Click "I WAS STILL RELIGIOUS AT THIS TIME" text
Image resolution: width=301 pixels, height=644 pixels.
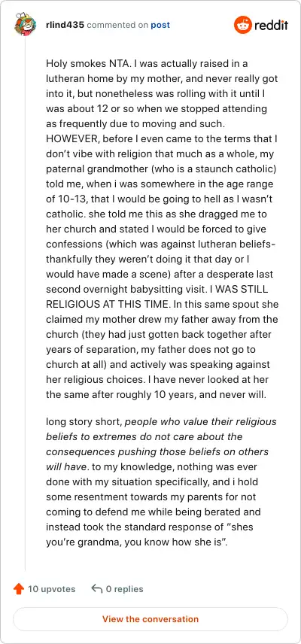(x=157, y=296)
